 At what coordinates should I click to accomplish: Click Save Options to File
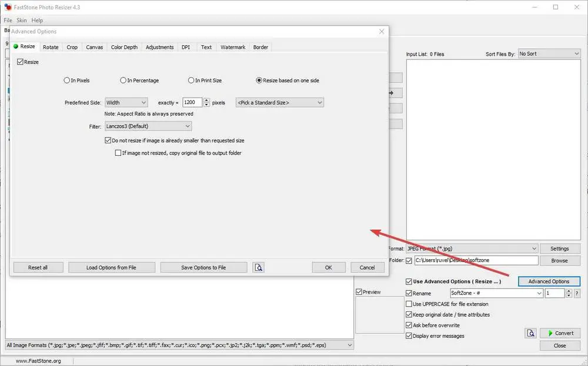coord(203,267)
